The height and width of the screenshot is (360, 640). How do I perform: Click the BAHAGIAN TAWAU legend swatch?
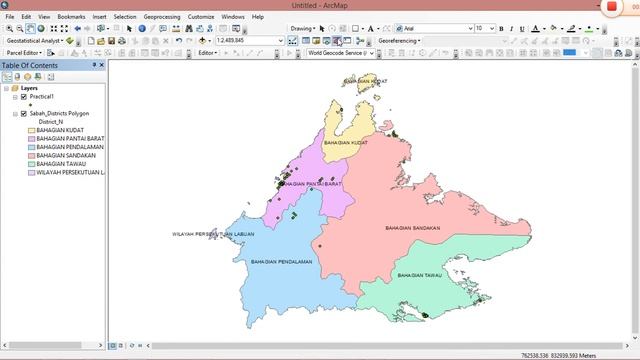tap(31, 164)
